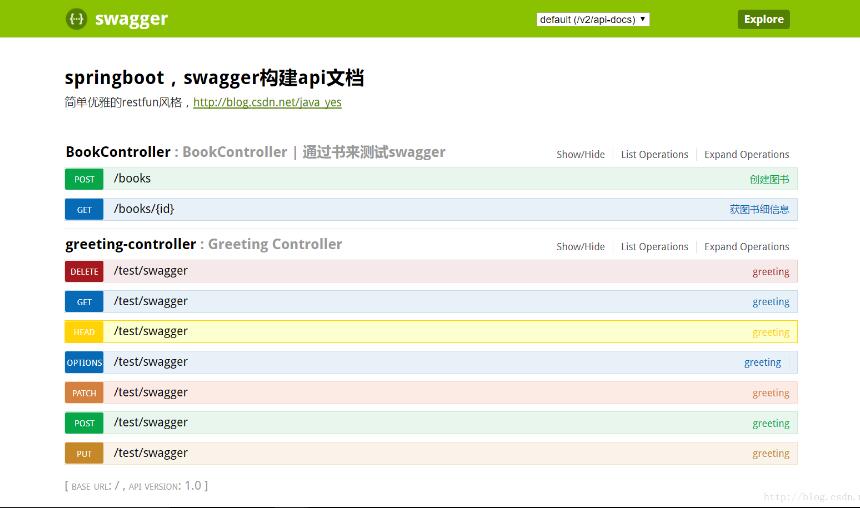The height and width of the screenshot is (508, 860).
Task: Open the HEAD /test/swagger path
Action: [151, 331]
